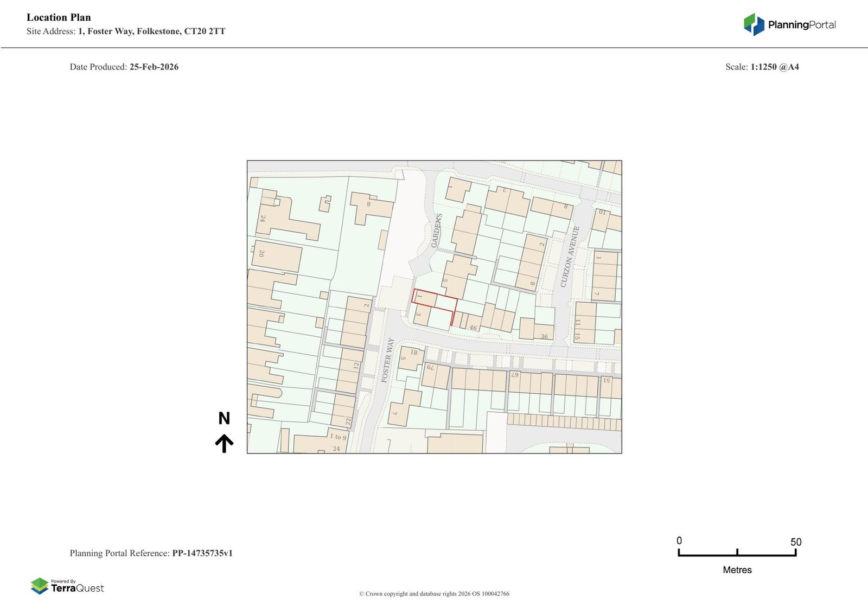Viewport: 868px width, 614px height.
Task: Click the Location Plan heading
Action: point(59,17)
